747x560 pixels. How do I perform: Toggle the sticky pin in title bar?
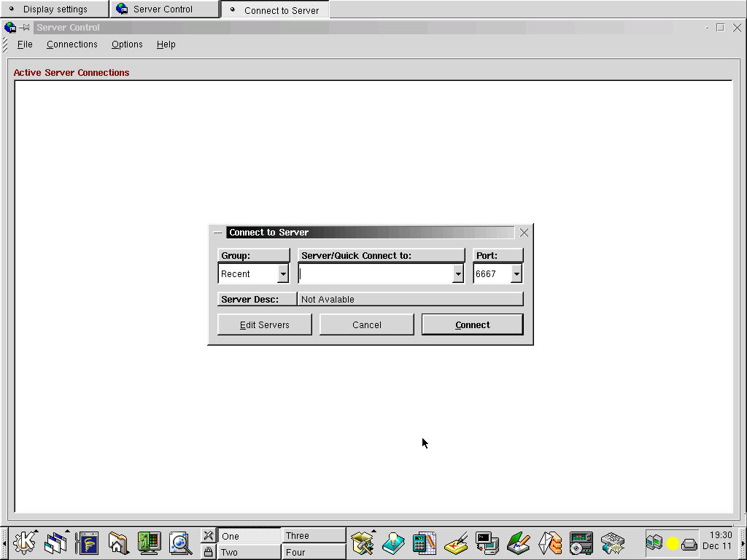[x=25, y=28]
